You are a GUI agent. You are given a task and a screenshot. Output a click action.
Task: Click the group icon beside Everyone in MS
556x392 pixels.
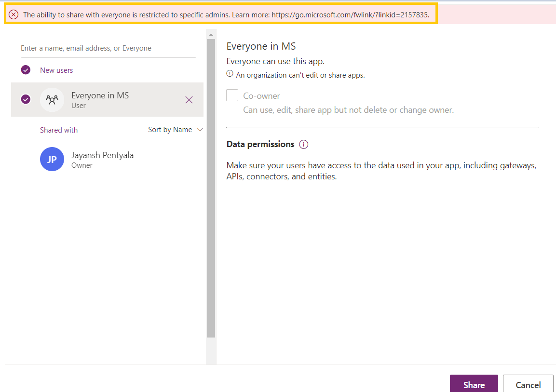[x=52, y=100]
